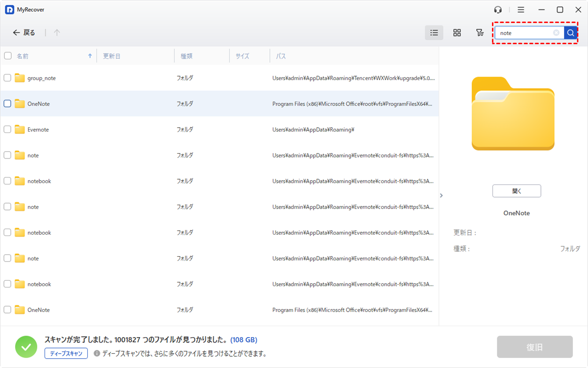Click the headset support icon
Image resolution: width=588 pixels, height=368 pixels.
coord(498,10)
